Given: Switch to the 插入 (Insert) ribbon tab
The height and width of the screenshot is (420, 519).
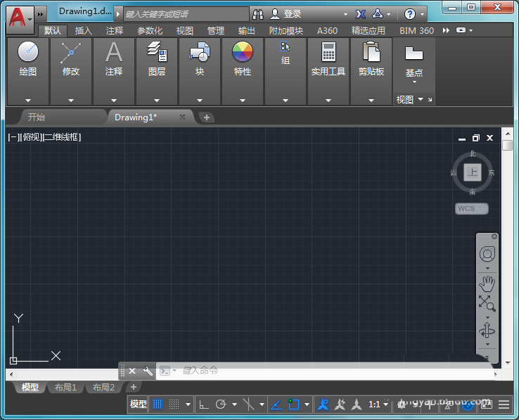Looking at the screenshot, I should pyautogui.click(x=84, y=31).
